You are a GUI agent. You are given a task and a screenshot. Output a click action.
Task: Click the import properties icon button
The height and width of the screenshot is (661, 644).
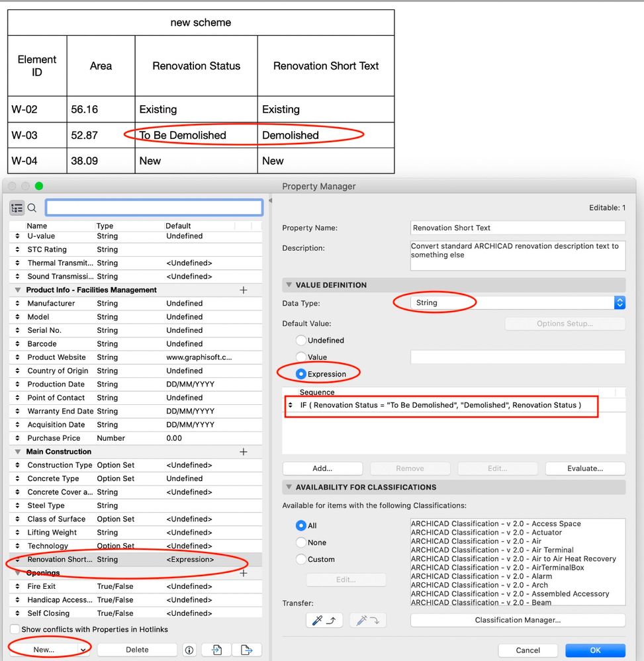(217, 650)
